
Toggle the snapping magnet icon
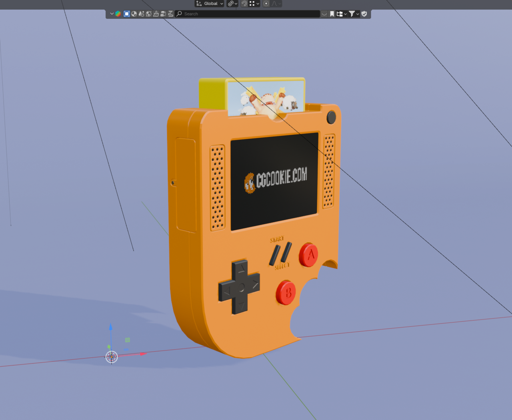click(x=244, y=4)
